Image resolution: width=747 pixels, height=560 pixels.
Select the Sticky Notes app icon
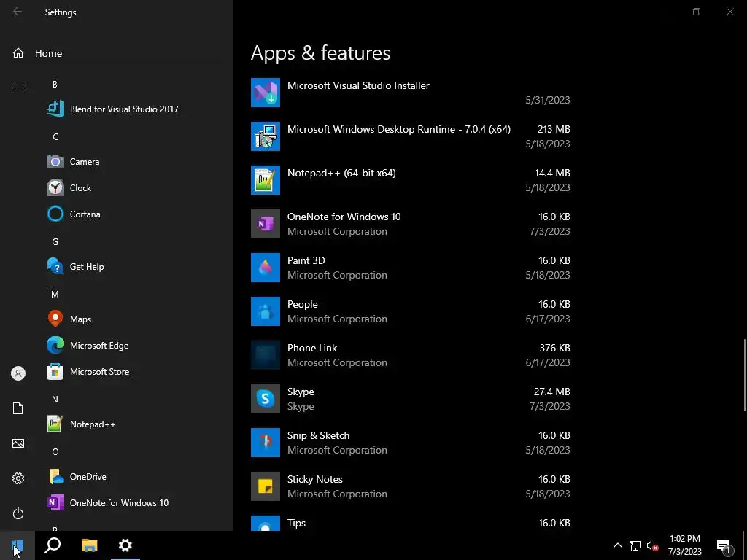[x=266, y=486]
